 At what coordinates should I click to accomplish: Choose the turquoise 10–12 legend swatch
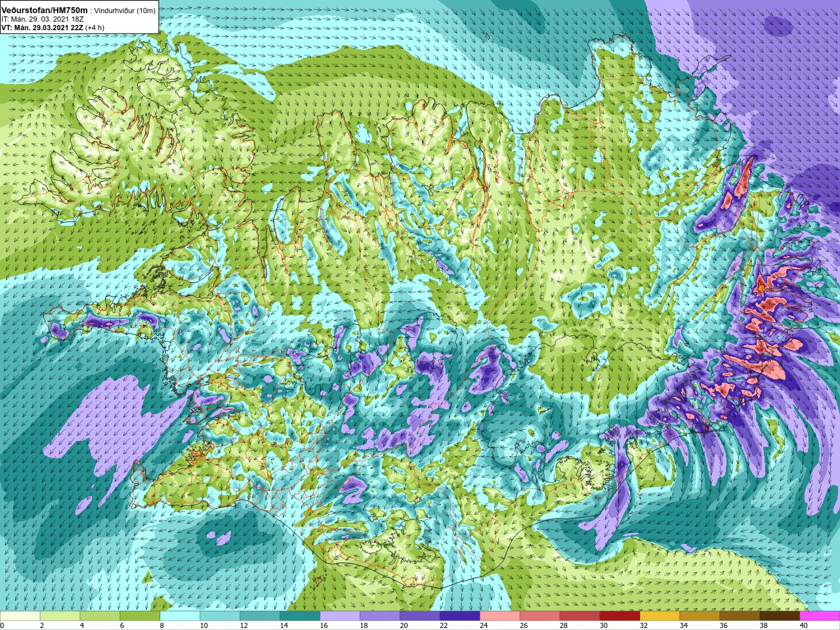point(220,616)
